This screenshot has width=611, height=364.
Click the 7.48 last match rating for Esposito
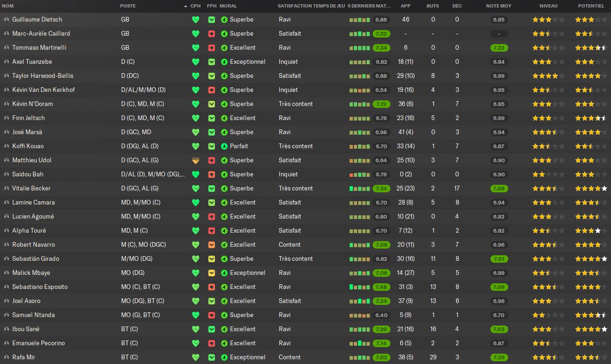(382, 287)
